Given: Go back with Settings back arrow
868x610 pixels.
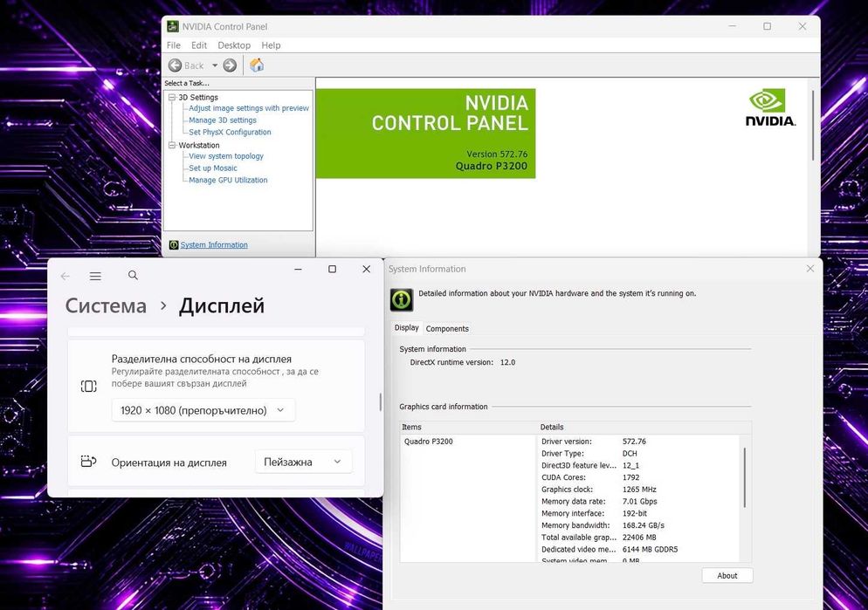Looking at the screenshot, I should [x=65, y=276].
